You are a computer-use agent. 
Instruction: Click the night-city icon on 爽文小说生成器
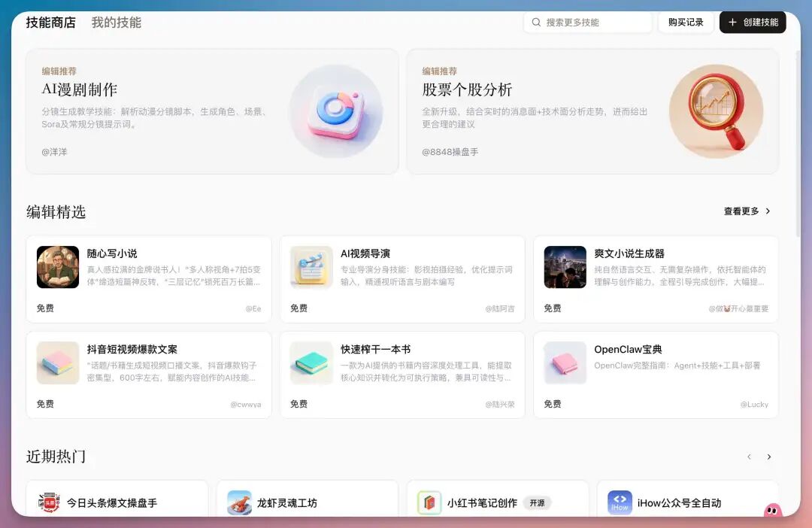pos(564,266)
